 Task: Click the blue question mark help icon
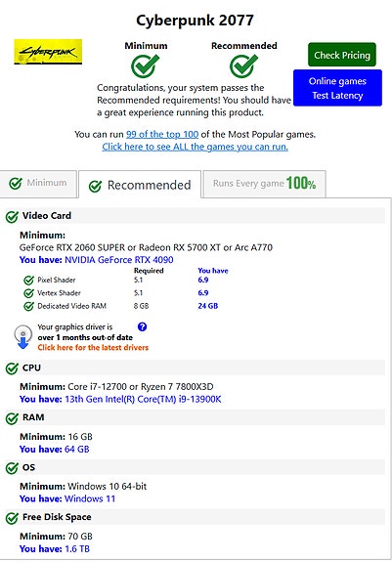pyautogui.click(x=142, y=326)
